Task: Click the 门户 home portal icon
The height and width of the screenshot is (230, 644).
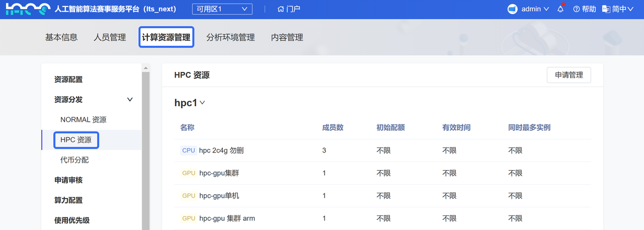Action: 281,9
